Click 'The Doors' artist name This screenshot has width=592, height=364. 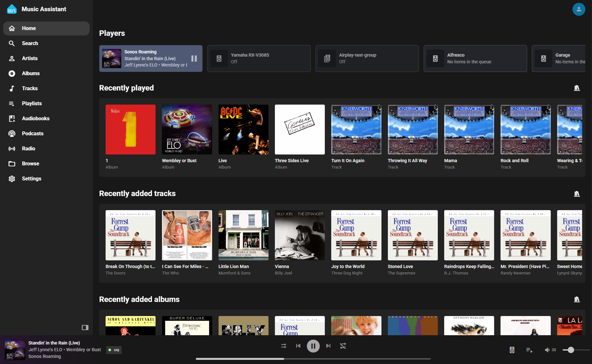pyautogui.click(x=116, y=273)
